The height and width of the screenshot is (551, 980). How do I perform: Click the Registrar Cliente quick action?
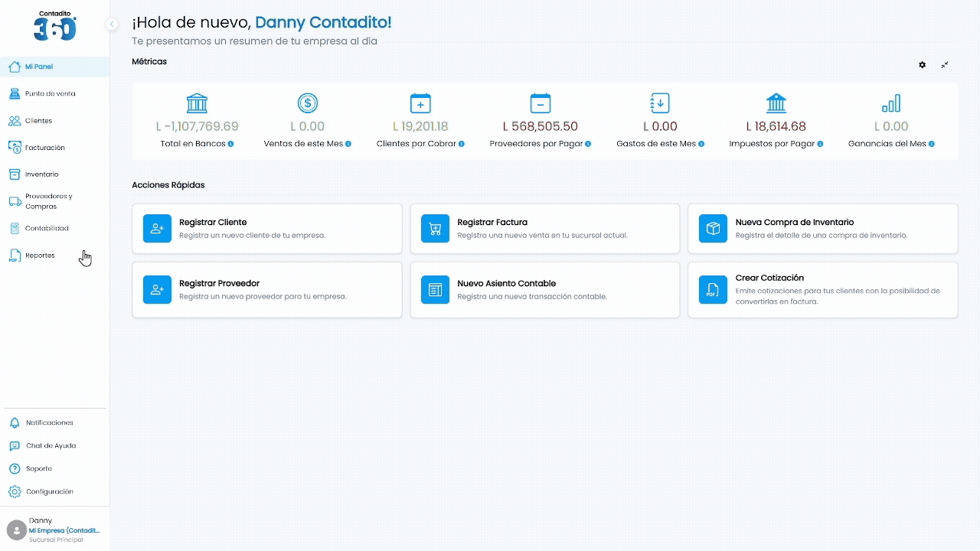click(x=267, y=228)
